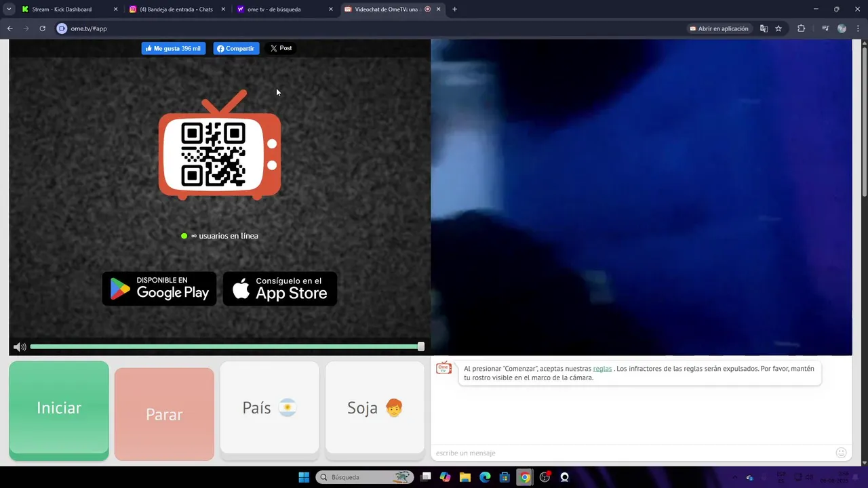Open the webcam app taskbar icon
The width and height of the screenshot is (868, 488).
[x=564, y=477]
